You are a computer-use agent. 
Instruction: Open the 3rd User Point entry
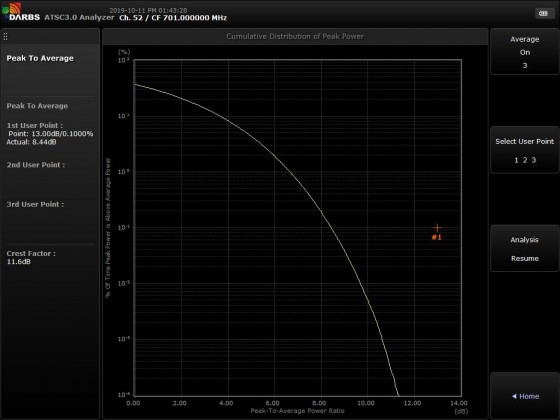point(35,204)
